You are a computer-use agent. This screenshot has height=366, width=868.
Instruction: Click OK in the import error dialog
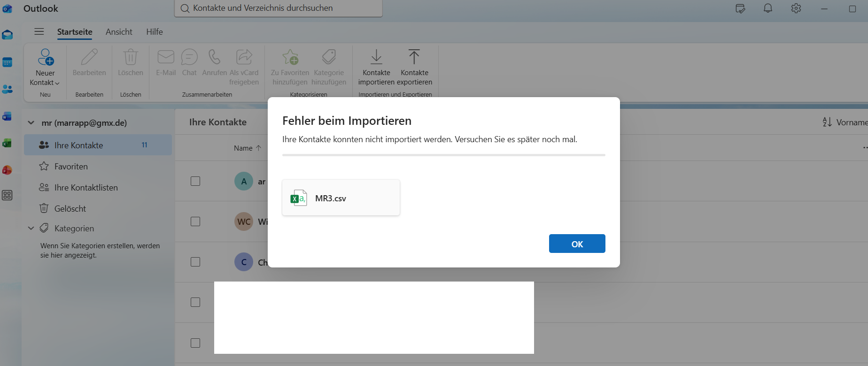(x=577, y=244)
